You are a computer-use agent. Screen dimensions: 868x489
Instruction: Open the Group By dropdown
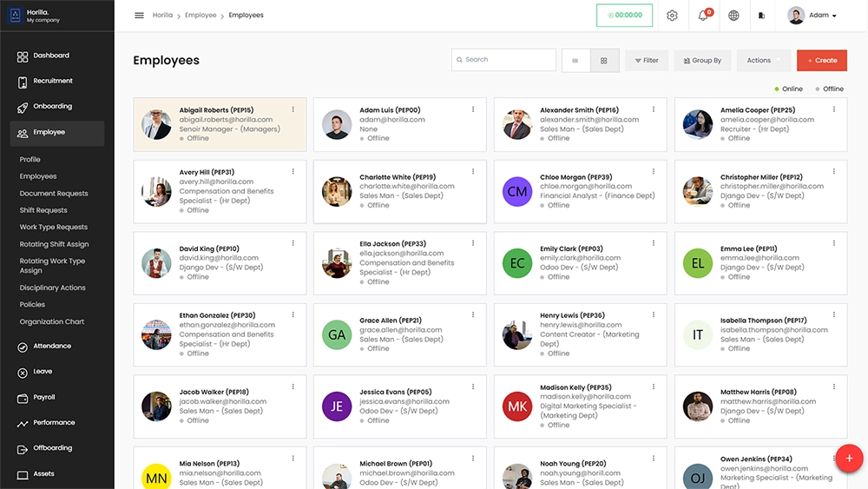702,60
